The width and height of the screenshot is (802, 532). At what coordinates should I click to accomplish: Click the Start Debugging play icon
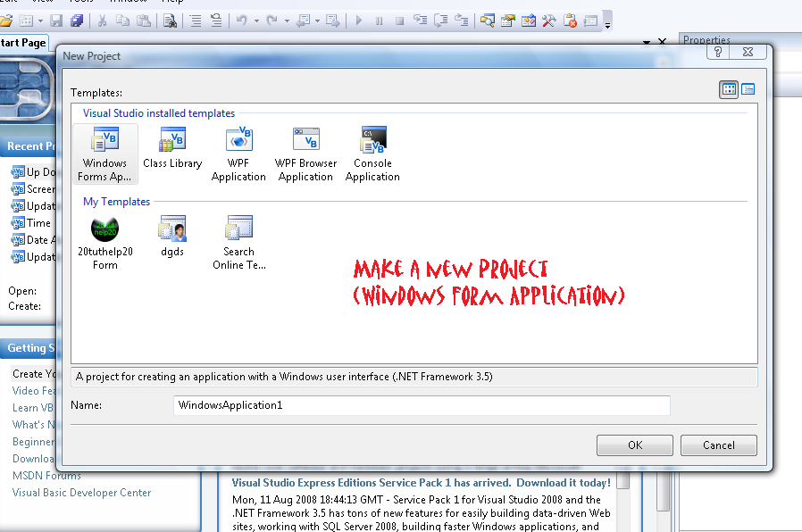[x=358, y=21]
